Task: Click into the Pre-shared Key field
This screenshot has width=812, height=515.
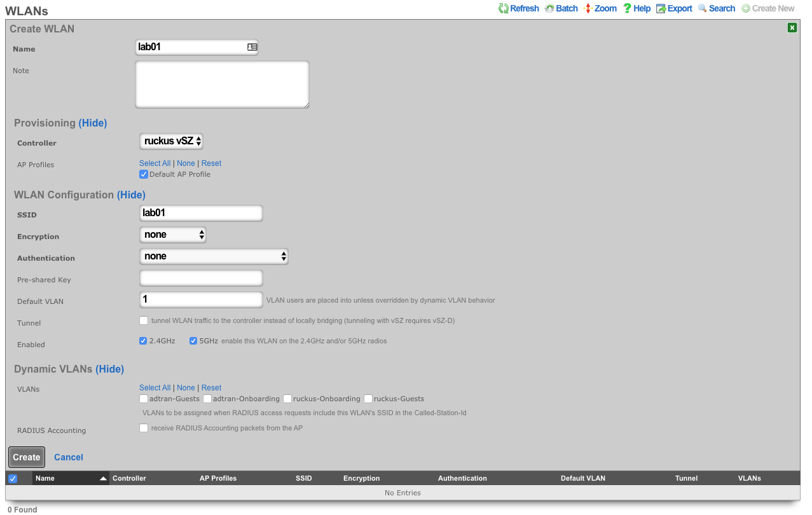Action: point(200,278)
